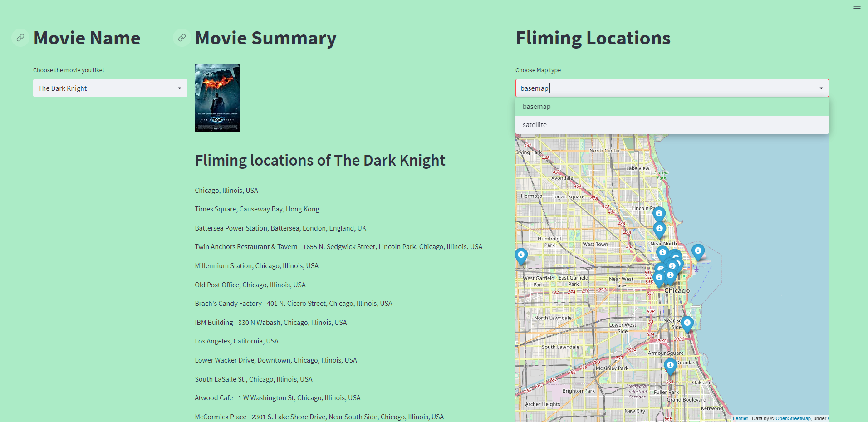The width and height of the screenshot is (868, 422).
Task: Select the satellite option from the list
Action: 535,124
